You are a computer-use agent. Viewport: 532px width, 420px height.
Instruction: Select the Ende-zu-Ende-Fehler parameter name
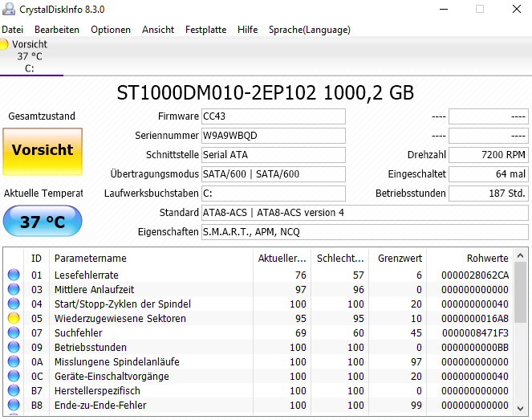100,405
